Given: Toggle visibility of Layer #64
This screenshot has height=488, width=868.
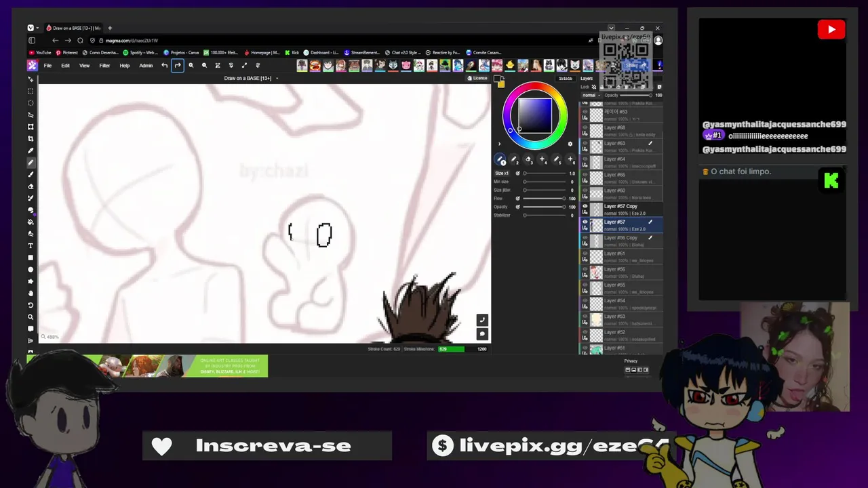Looking at the screenshot, I should pyautogui.click(x=585, y=159).
